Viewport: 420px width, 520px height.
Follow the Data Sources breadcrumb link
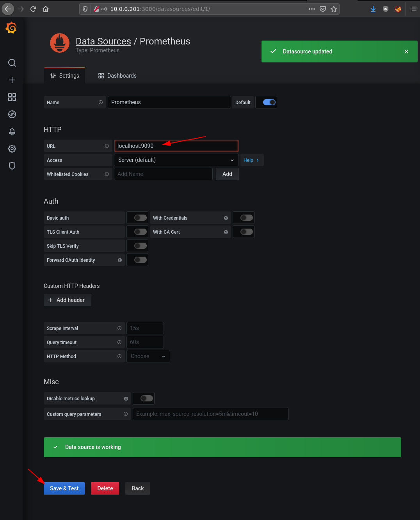point(103,41)
